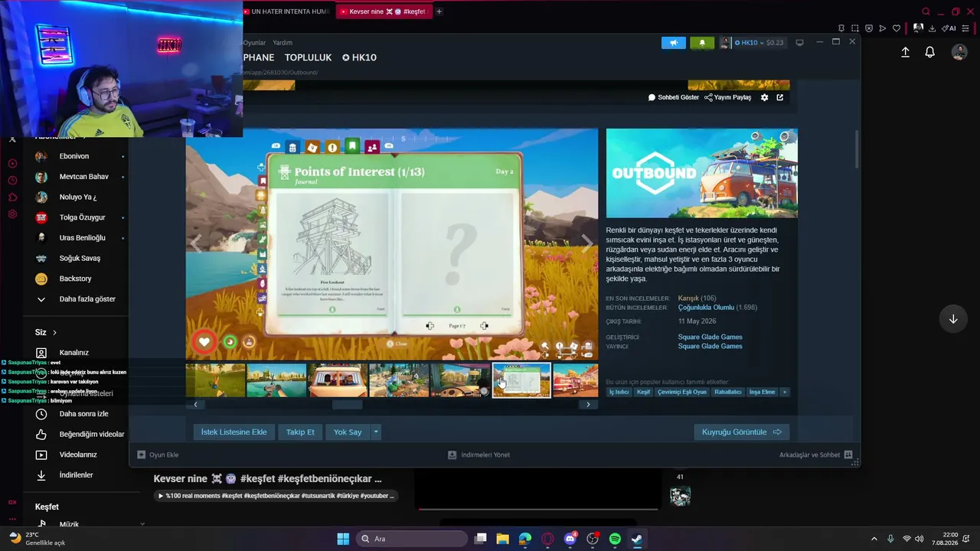Open a new browser tab
Image resolution: width=980 pixels, height=551 pixels.
click(x=439, y=11)
